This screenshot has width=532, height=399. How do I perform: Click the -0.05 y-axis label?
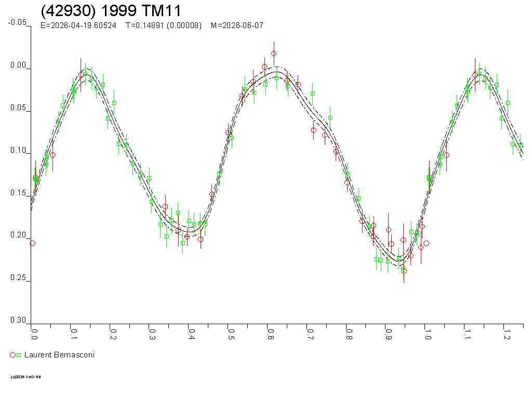pyautogui.click(x=17, y=22)
